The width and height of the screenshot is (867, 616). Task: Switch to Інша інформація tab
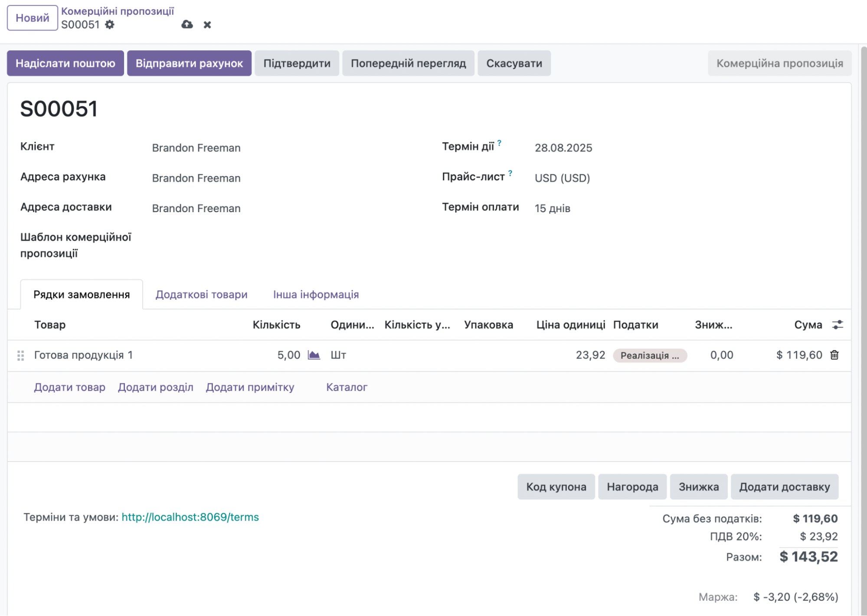click(316, 295)
